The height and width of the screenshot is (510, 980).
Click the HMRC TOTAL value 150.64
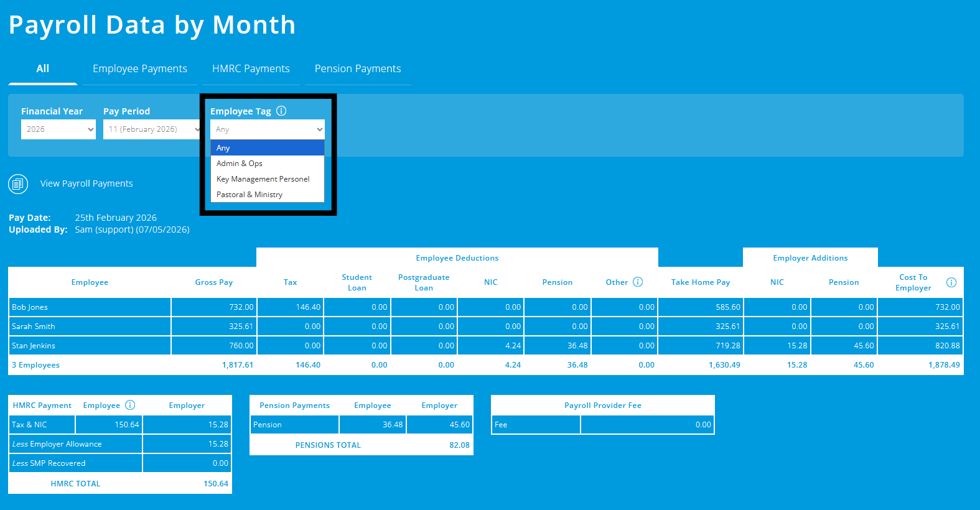click(x=216, y=484)
